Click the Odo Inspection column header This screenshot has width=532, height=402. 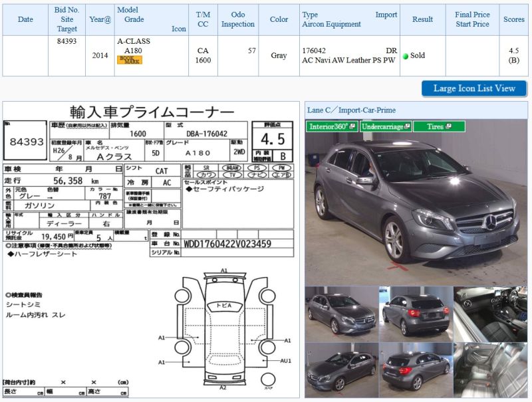pyautogui.click(x=238, y=20)
